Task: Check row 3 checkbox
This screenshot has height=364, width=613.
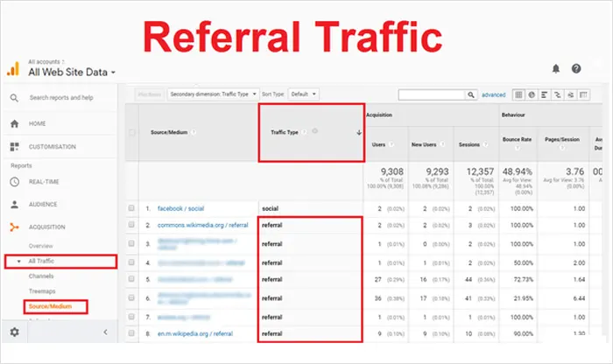Action: (x=131, y=243)
